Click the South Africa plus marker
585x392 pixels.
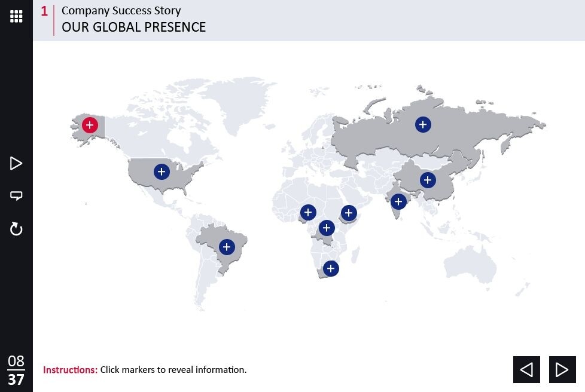click(x=331, y=269)
